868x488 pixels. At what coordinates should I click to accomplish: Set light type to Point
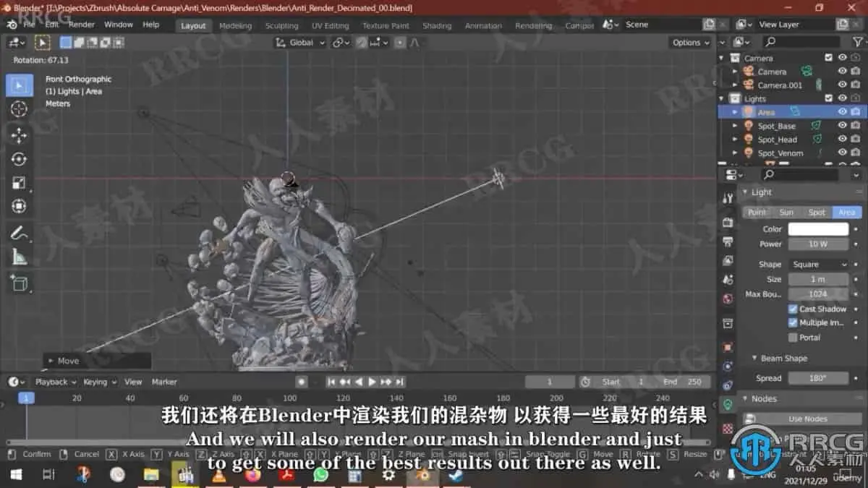[757, 213]
